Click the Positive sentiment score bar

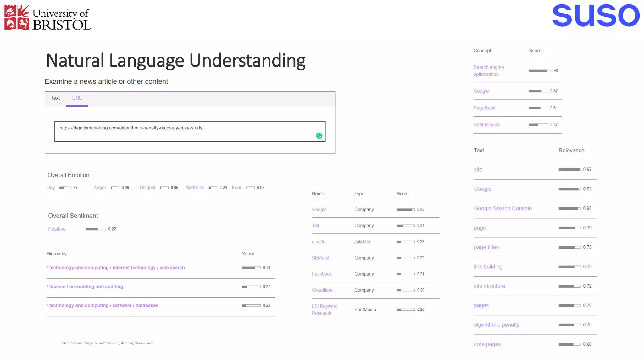[x=96, y=229]
